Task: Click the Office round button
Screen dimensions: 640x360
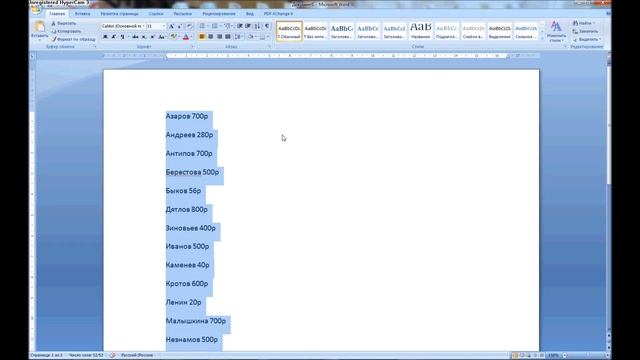Action: tap(37, 9)
